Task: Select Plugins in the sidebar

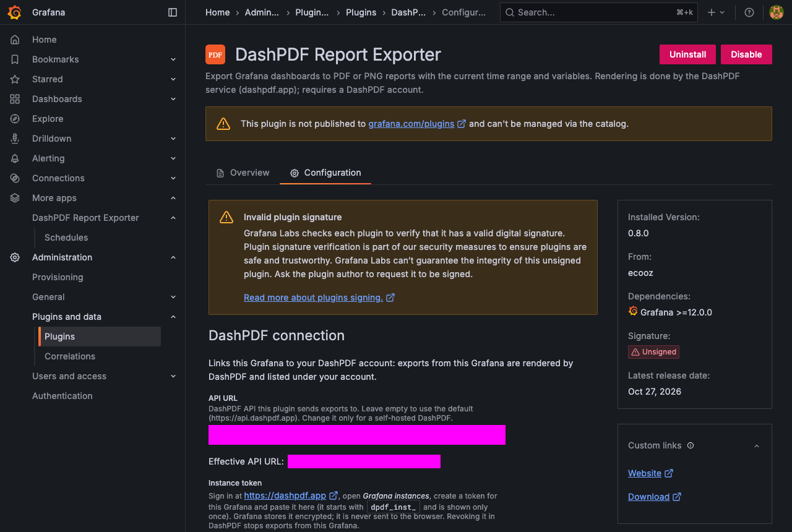Action: tap(99, 337)
